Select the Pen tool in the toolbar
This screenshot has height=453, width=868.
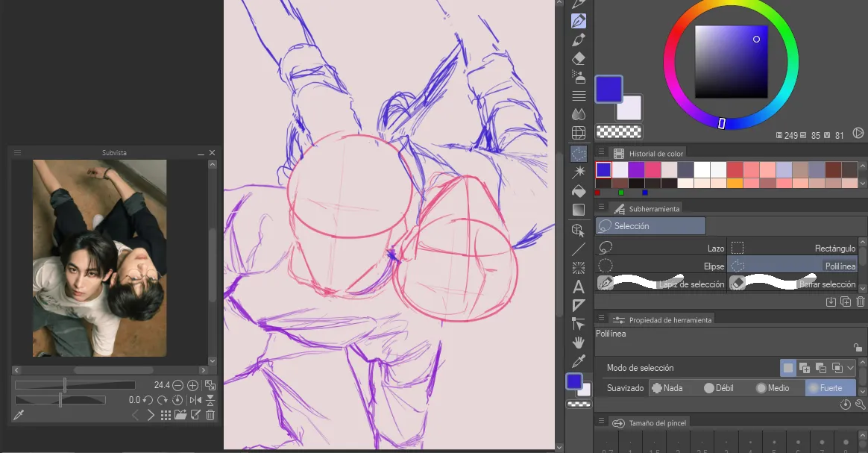coord(579,21)
